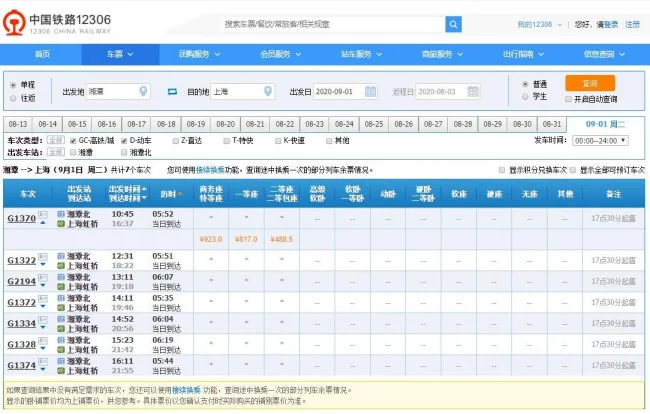
Task: Expand price details for G1372
Action: tap(43, 307)
